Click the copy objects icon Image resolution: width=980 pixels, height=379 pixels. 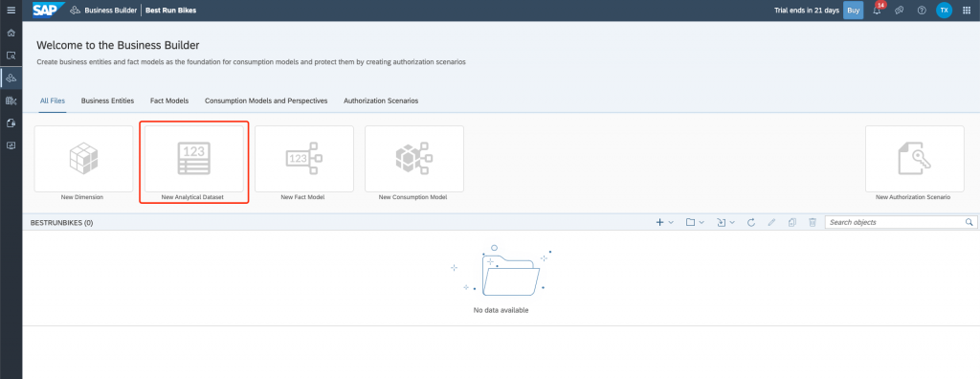tap(791, 222)
